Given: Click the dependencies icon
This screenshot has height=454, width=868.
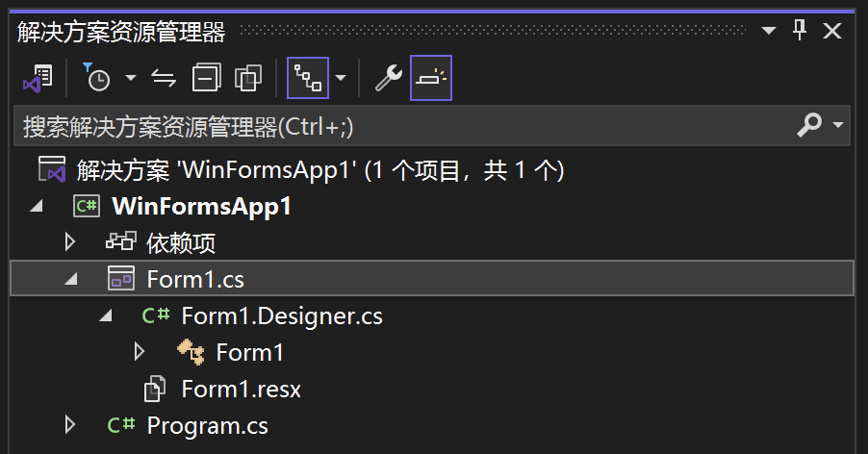Looking at the screenshot, I should coord(120,241).
